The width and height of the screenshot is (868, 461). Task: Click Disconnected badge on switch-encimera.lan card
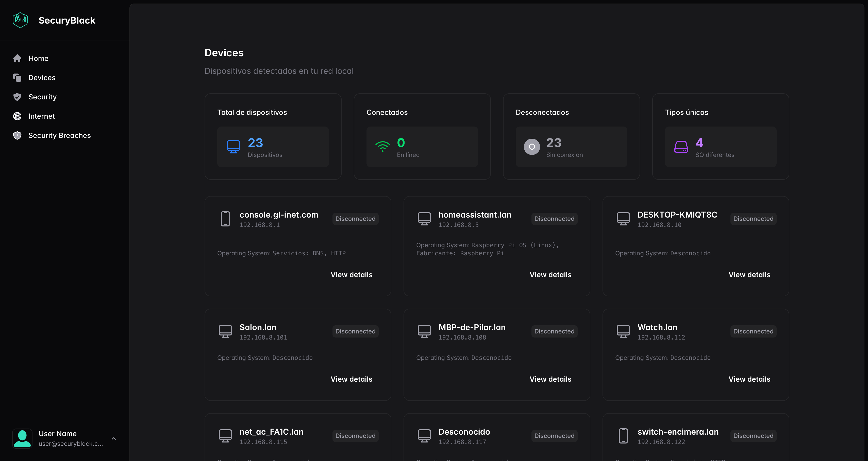pos(754,436)
